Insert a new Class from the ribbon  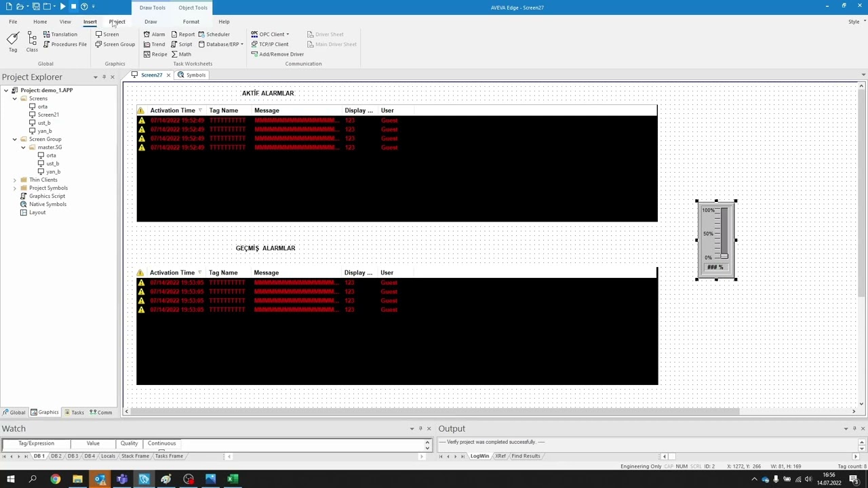32,41
